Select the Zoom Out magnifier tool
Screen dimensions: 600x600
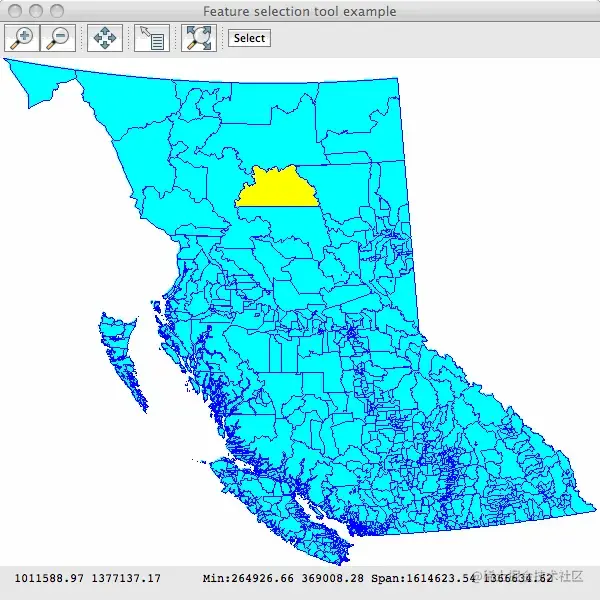click(58, 38)
